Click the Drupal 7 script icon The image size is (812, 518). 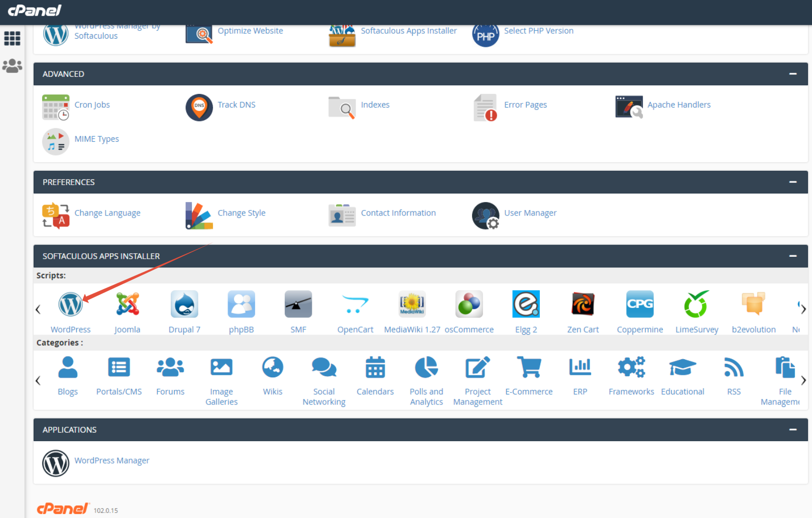184,304
